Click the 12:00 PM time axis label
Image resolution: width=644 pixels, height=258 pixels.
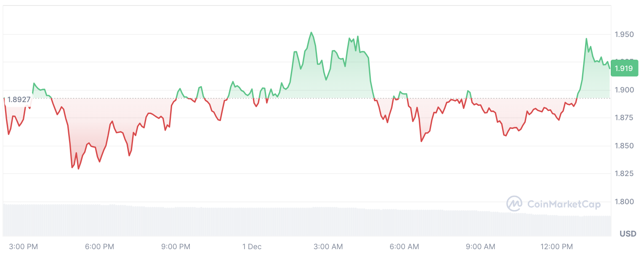pyautogui.click(x=556, y=247)
